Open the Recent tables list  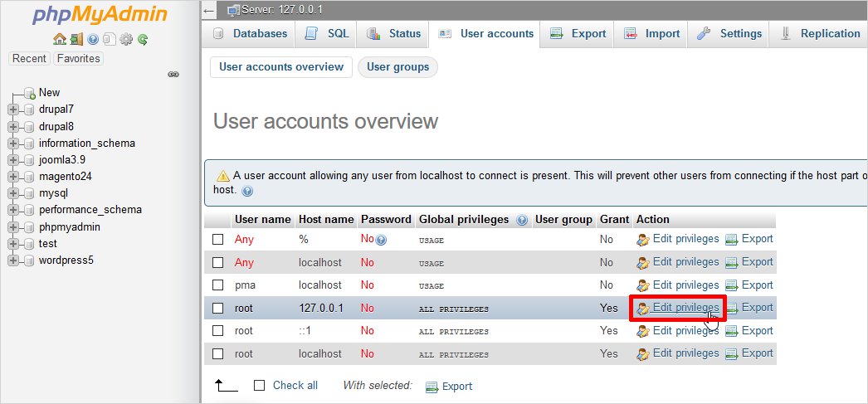coord(29,59)
